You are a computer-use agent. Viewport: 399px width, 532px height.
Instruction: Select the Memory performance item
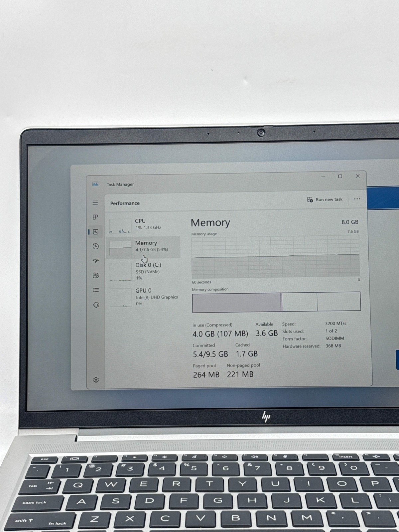pos(144,247)
